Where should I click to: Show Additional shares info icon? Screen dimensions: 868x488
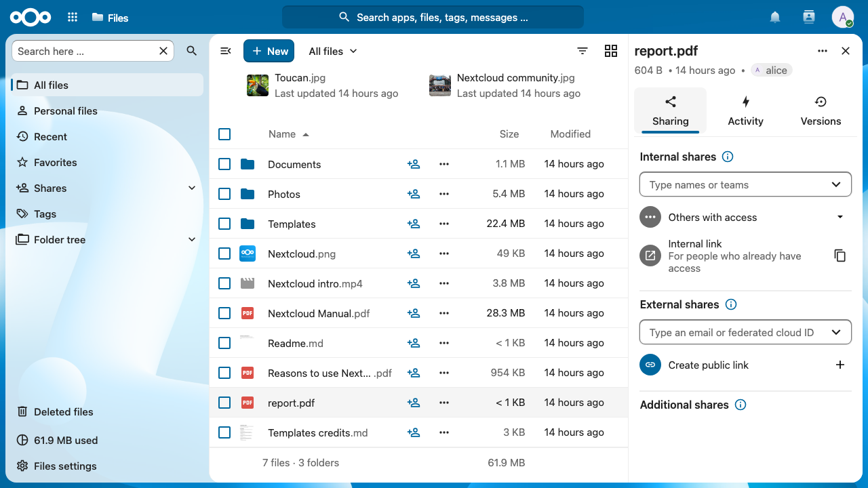point(741,405)
